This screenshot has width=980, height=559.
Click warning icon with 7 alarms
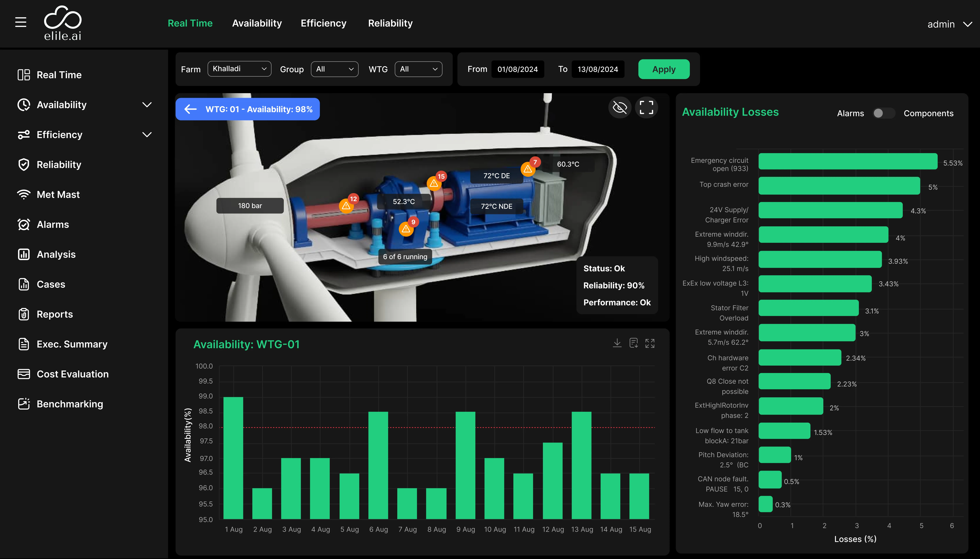(528, 169)
